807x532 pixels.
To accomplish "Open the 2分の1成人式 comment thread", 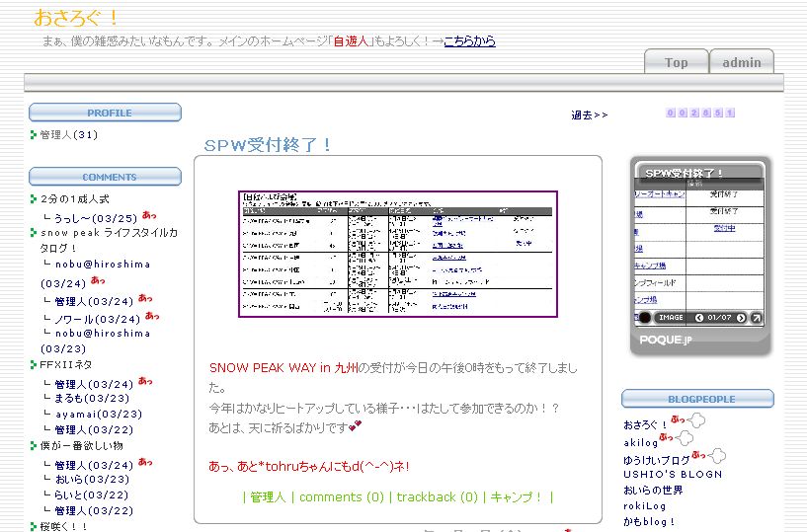I will tap(75, 198).
